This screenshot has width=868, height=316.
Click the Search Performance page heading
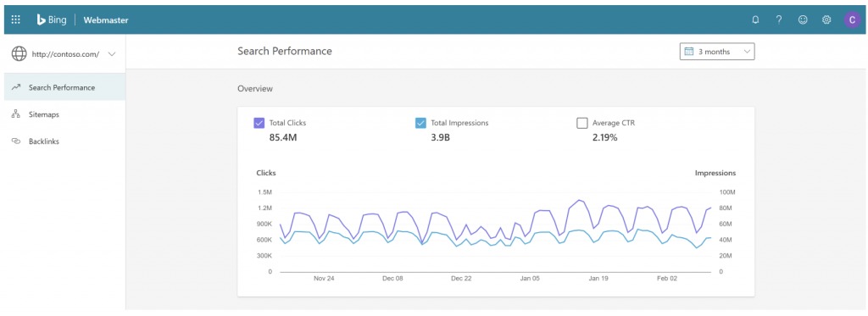pyautogui.click(x=285, y=51)
